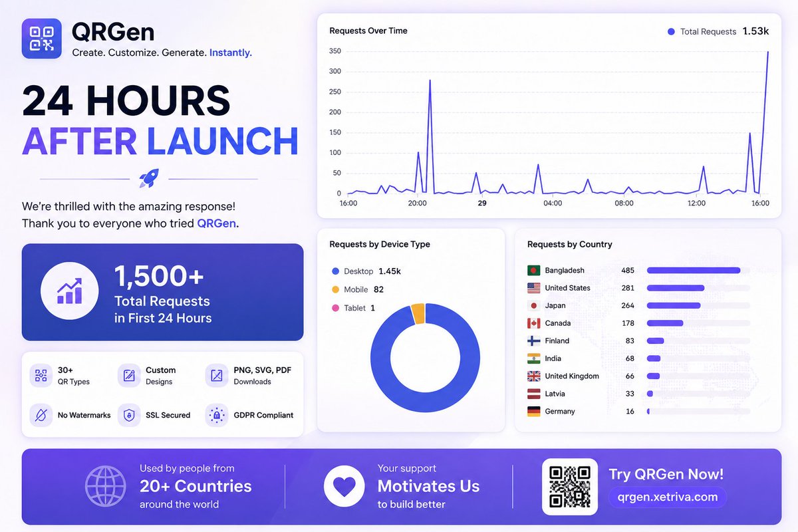Click the United Kingdom flag icon
The image size is (798, 532).
(x=534, y=376)
